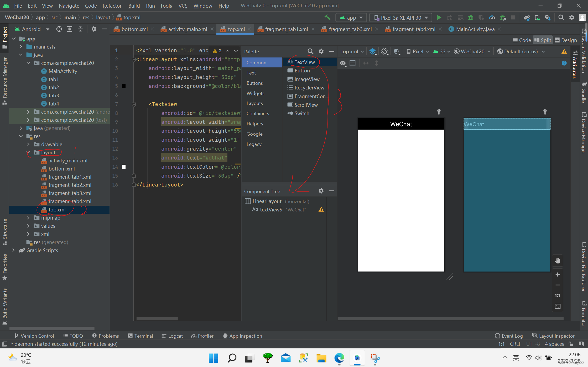Open the Android project view dropdown
Viewport: 588px width, 367px height.
point(32,29)
